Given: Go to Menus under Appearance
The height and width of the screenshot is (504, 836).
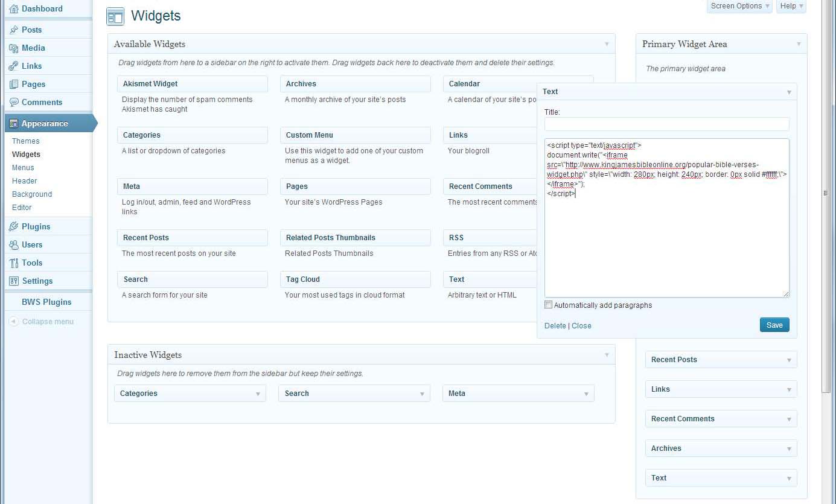Looking at the screenshot, I should (23, 168).
